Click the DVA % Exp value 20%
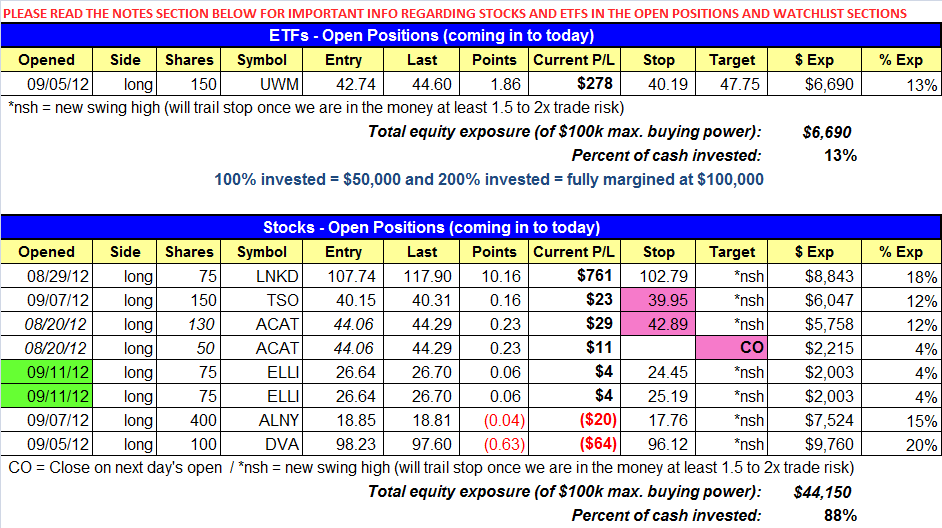This screenshot has width=942, height=528. click(922, 445)
